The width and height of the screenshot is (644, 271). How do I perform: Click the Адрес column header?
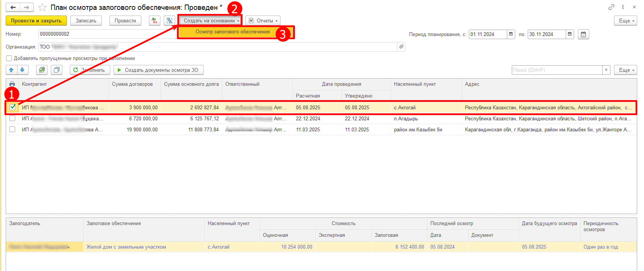pos(549,90)
